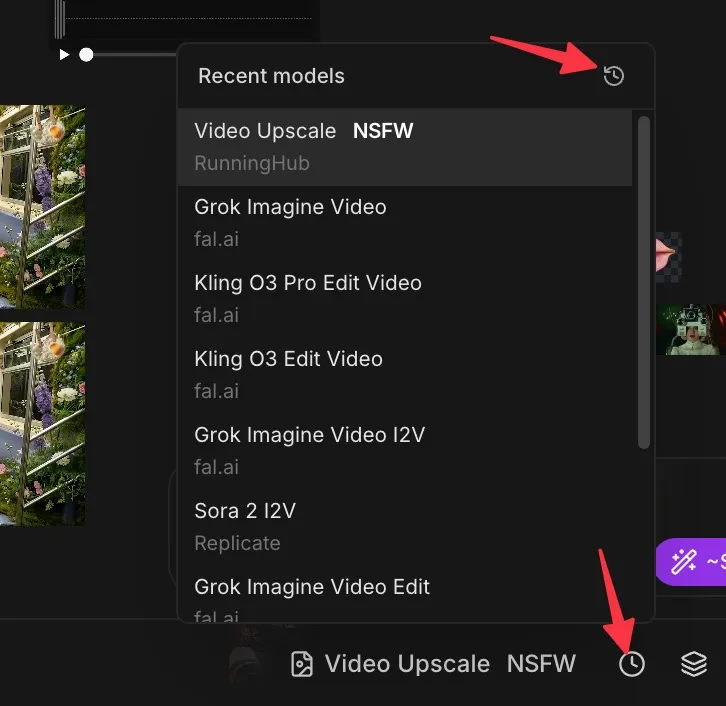Click the magic wand icon on purple button
This screenshot has height=706, width=726.
coord(683,561)
